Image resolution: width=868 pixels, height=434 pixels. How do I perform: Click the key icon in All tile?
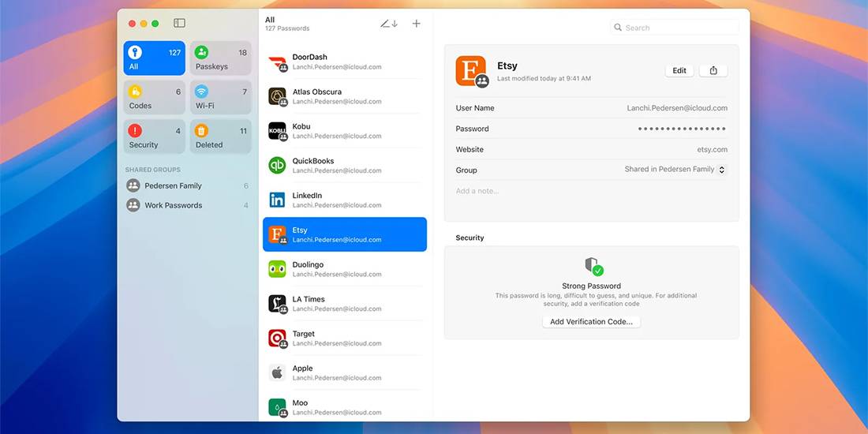point(134,53)
